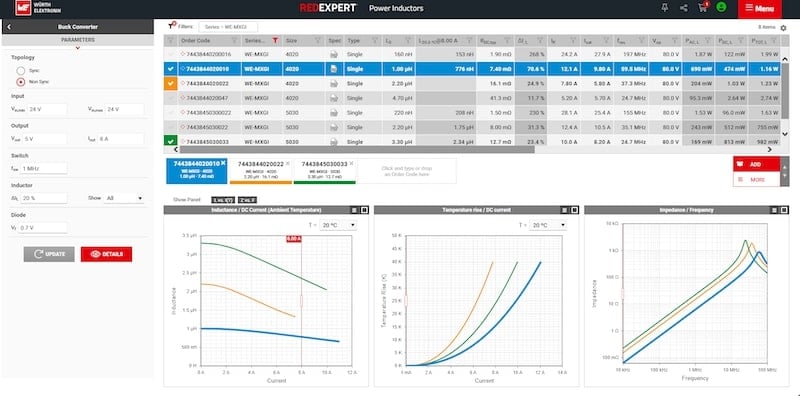Click the MORE button below ADD
This screenshot has height=396, width=800.
coord(756,179)
